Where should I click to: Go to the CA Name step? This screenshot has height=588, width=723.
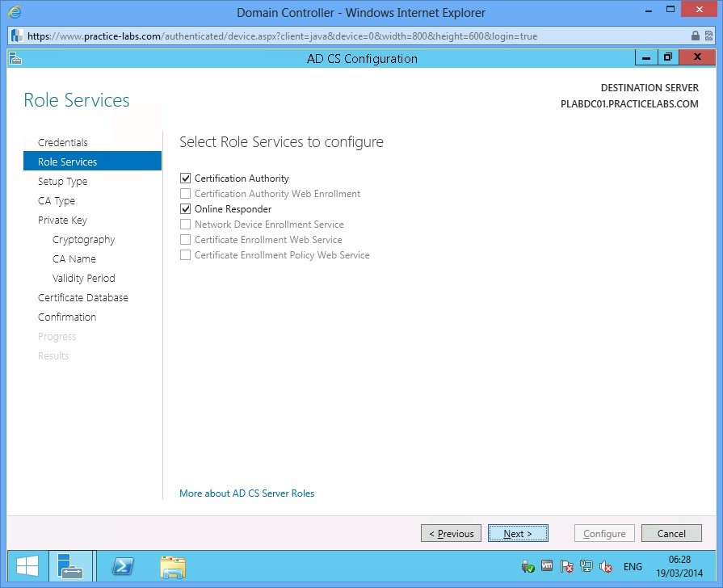tap(74, 258)
